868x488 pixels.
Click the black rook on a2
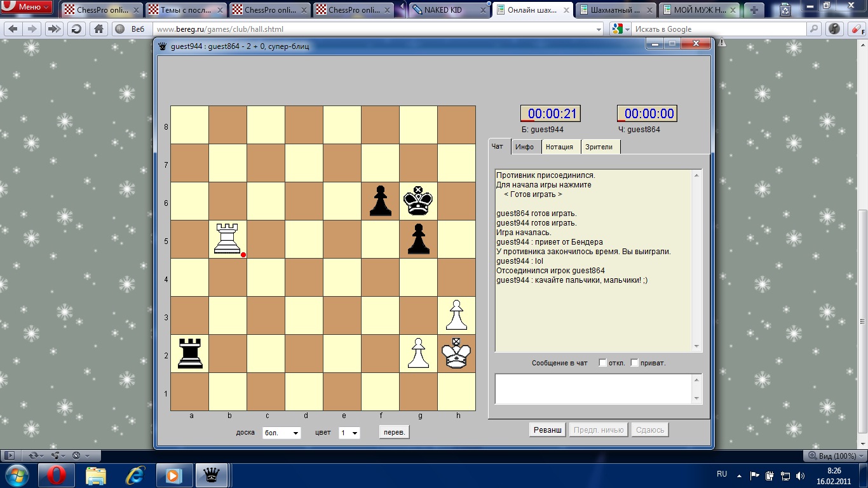[189, 353]
